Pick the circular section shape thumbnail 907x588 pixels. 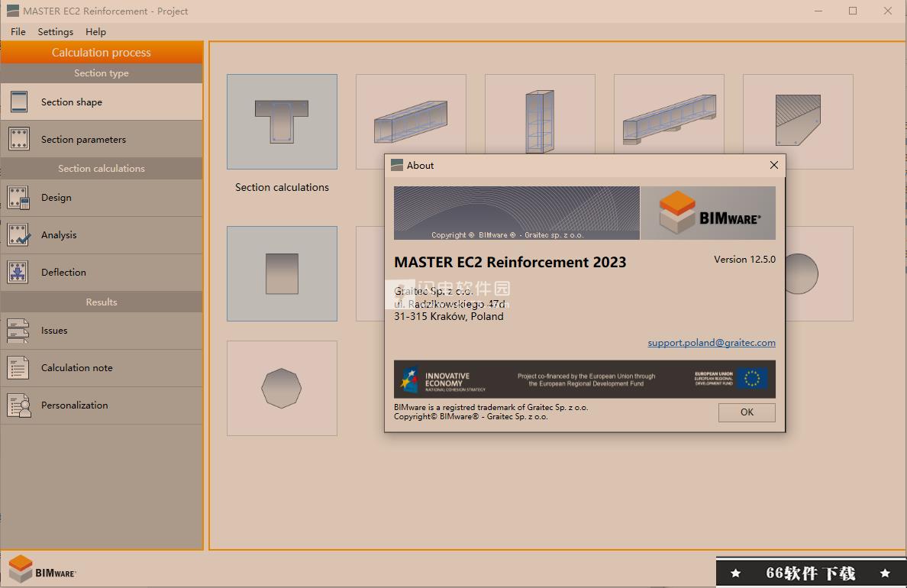point(819,273)
